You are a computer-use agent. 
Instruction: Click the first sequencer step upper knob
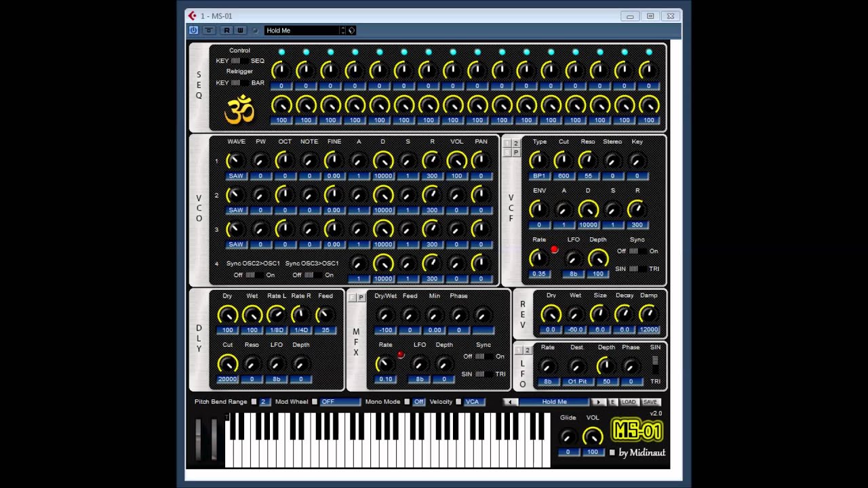[x=281, y=70]
